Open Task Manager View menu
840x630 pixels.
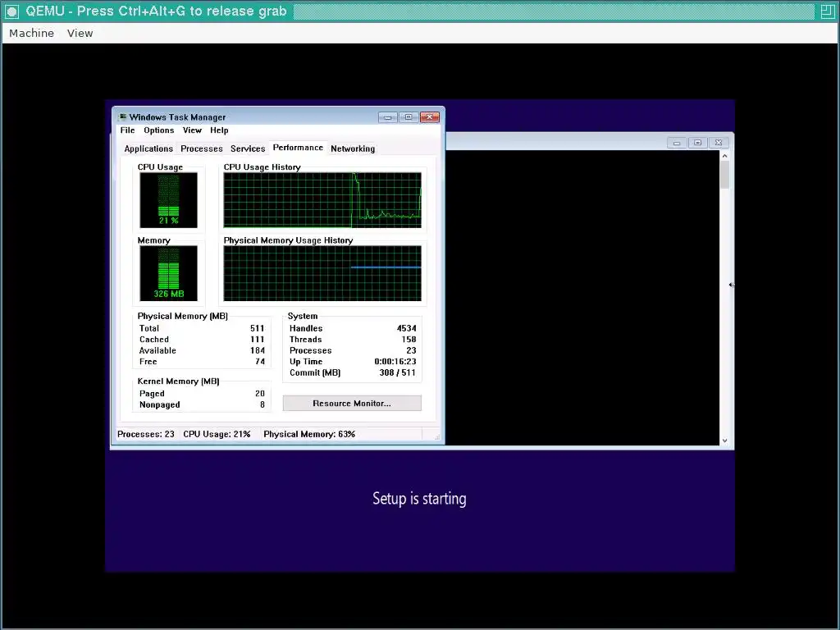192,130
